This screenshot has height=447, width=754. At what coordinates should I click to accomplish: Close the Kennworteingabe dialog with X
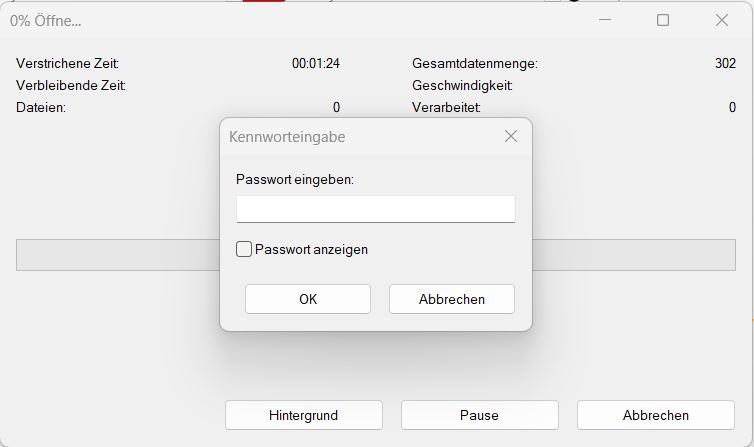pyautogui.click(x=511, y=136)
